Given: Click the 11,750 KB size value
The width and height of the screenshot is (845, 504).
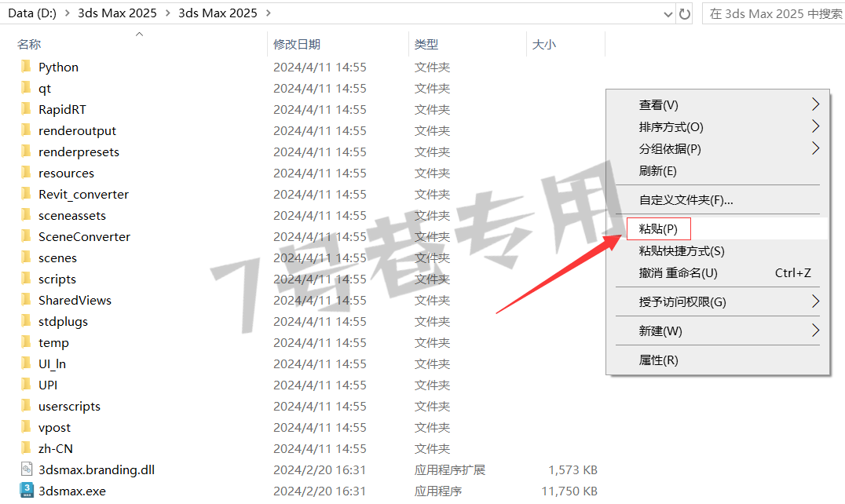Looking at the screenshot, I should [x=569, y=491].
